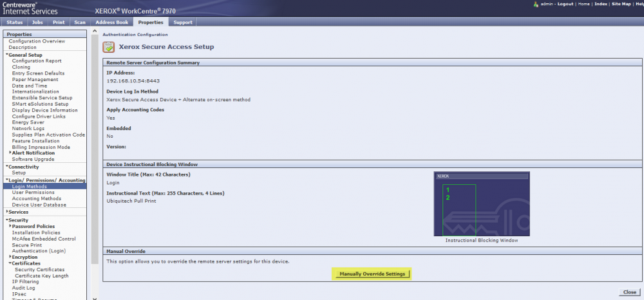This screenshot has width=644, height=300.
Task: Select IP Filtering under Security
Action: (x=26, y=281)
